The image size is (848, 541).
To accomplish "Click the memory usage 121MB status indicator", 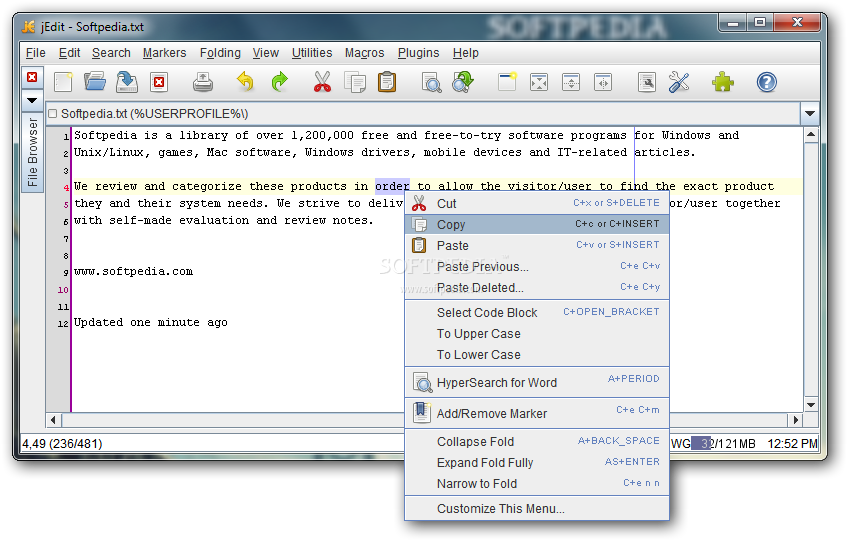I will (x=724, y=444).
